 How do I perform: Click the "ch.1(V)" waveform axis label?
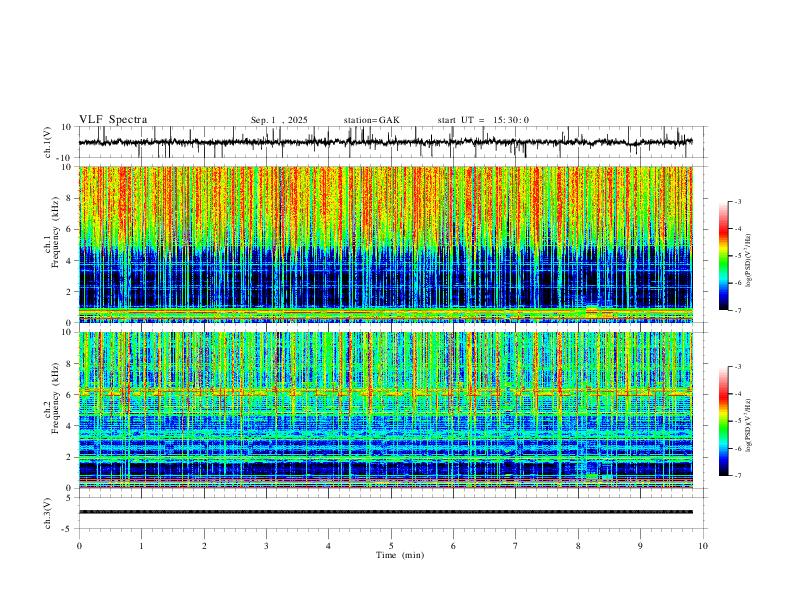coord(48,142)
